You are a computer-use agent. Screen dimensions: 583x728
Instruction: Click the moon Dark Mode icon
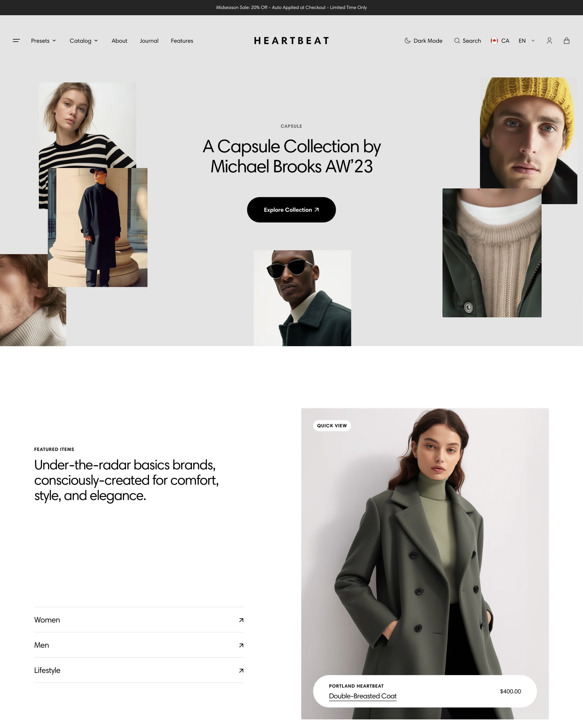click(x=407, y=41)
